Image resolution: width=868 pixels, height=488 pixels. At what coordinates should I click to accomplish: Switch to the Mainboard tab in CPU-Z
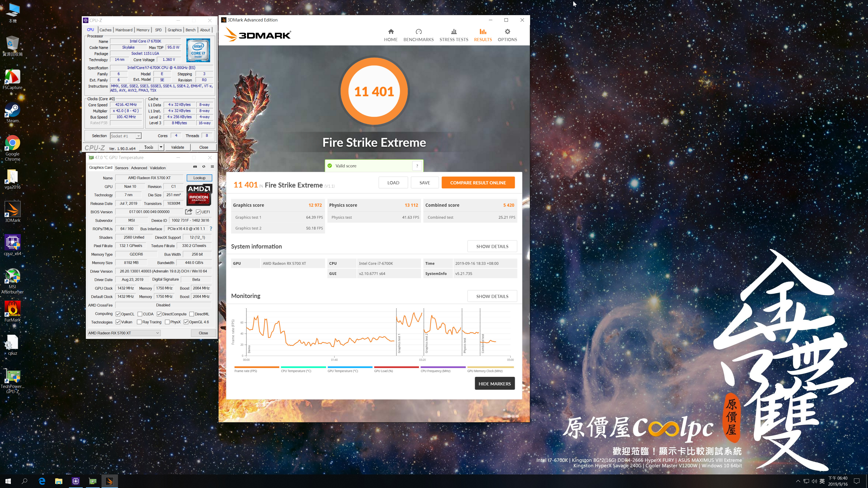[x=124, y=30]
